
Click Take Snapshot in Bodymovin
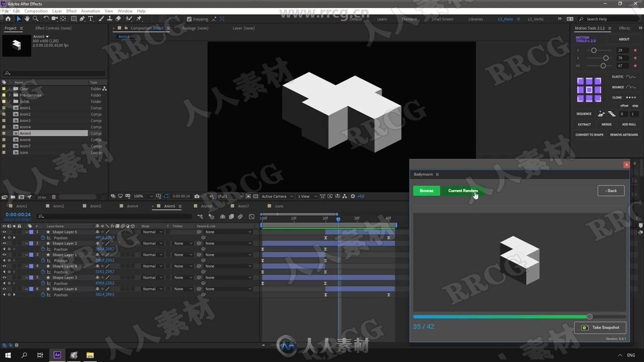(600, 327)
